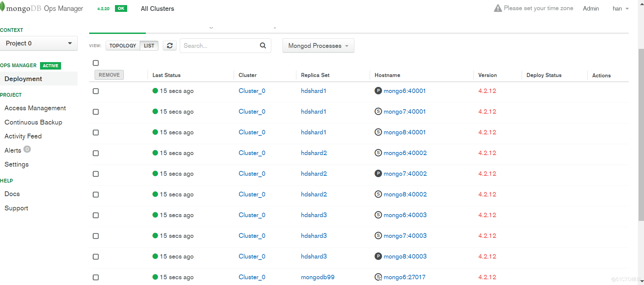644x285 pixels.
Task: Click the search magnifier icon
Action: tap(263, 45)
